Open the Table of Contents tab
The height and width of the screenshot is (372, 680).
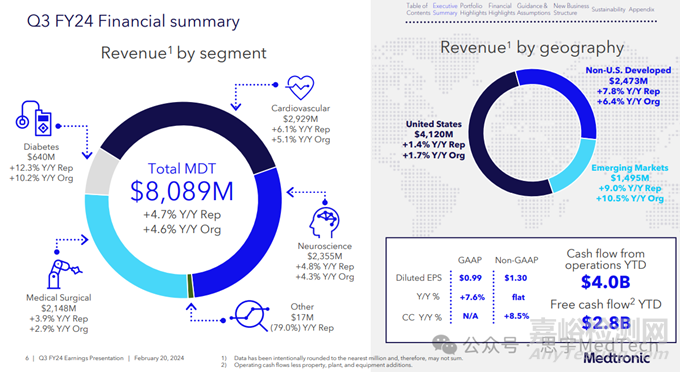pos(417,9)
